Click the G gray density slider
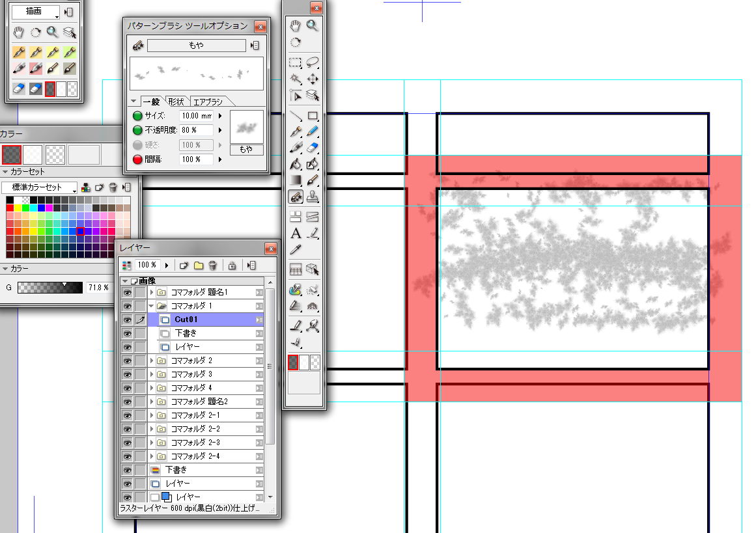Screen dimensions: 756x533 (49, 288)
